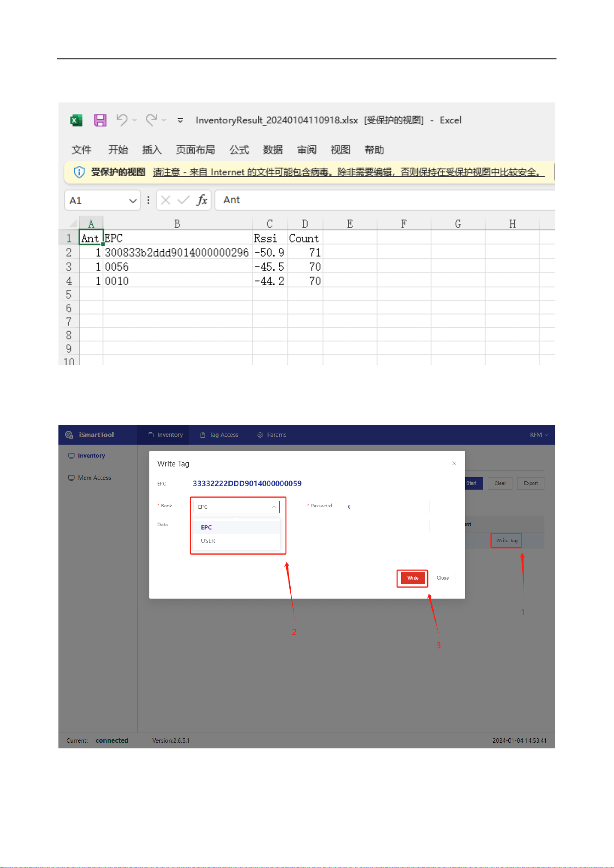The height and width of the screenshot is (868, 614).
Task: Select Mem Access in left sidebar
Action: 90,478
